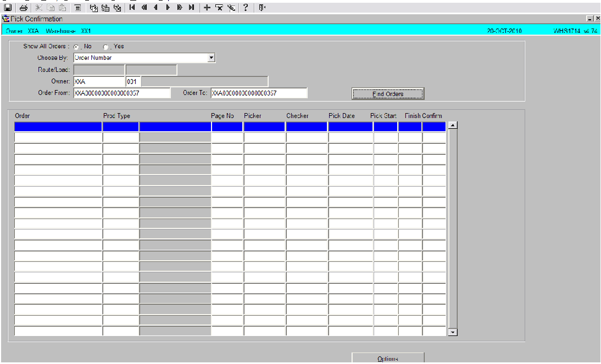The image size is (601, 364).
Task: Click the next block double-arrow icon
Action: (180, 7)
